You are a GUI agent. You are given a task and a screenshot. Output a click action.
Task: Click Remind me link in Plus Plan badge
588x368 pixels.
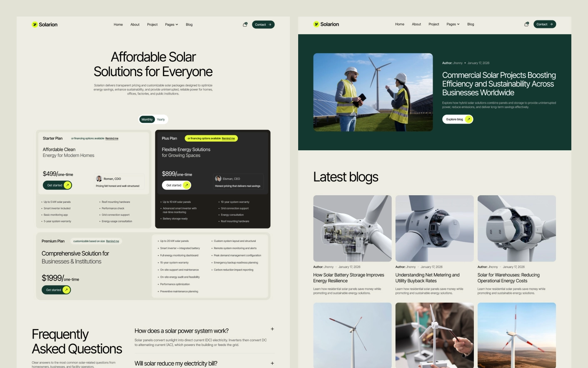(x=228, y=138)
